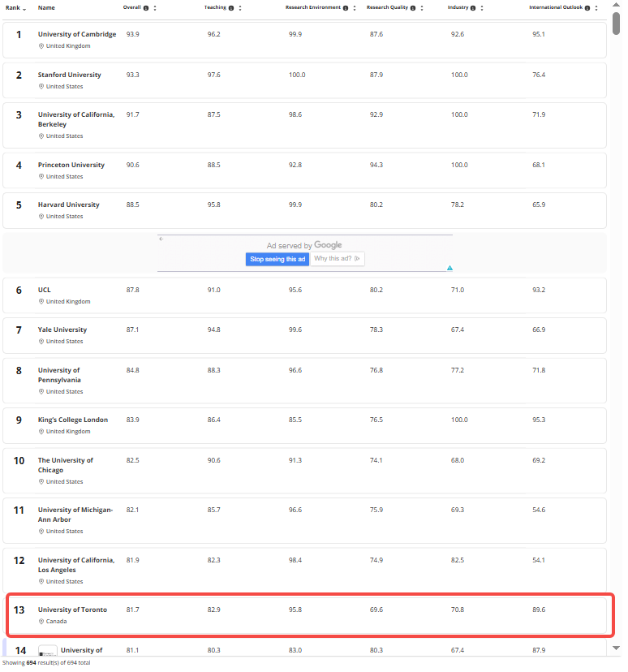Open the University of Toronto link
Screen dimensions: 628x672
coord(72,610)
